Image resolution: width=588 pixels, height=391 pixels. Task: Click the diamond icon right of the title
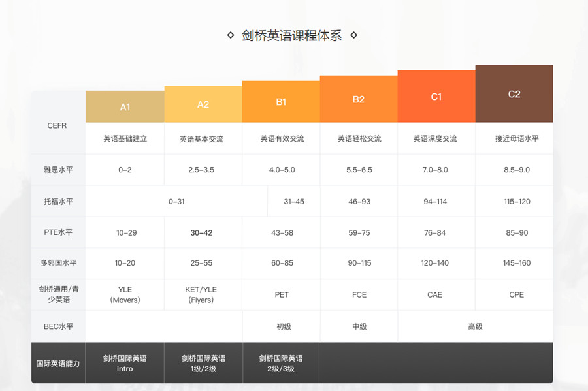[x=354, y=35]
